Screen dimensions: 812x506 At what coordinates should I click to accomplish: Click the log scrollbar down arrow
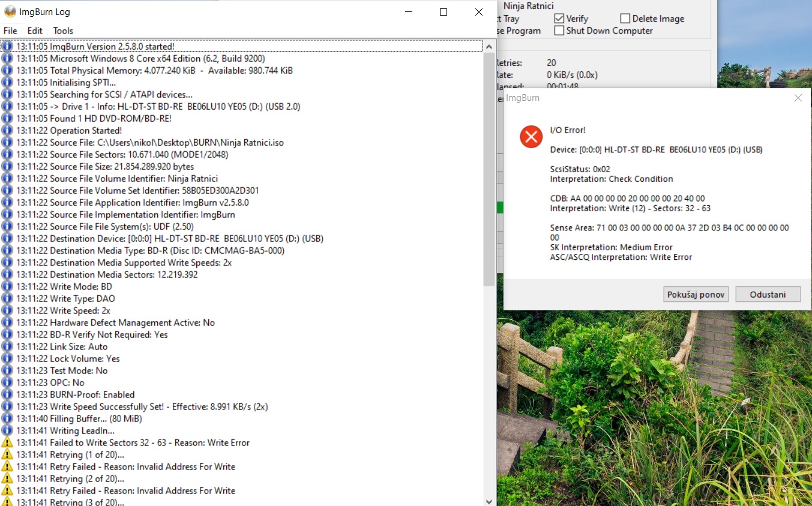click(x=489, y=501)
